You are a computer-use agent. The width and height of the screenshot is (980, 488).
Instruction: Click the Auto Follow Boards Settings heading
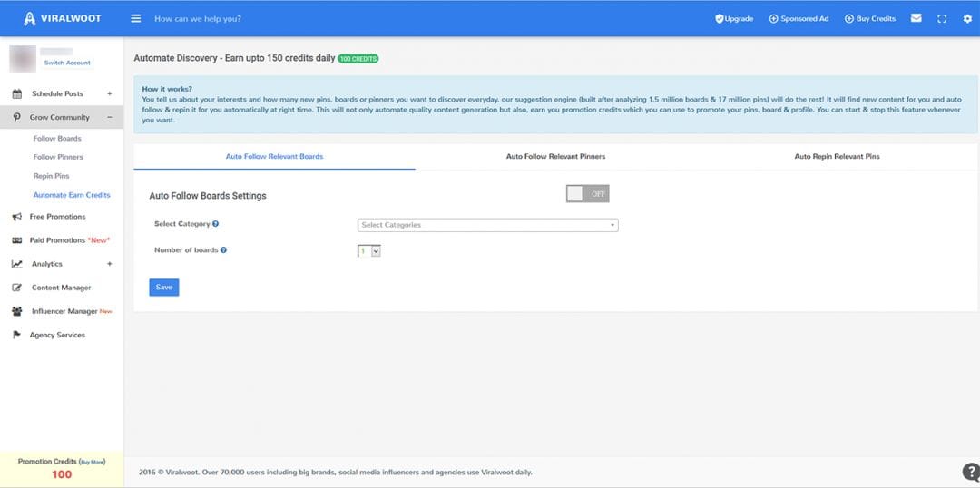pyautogui.click(x=208, y=196)
